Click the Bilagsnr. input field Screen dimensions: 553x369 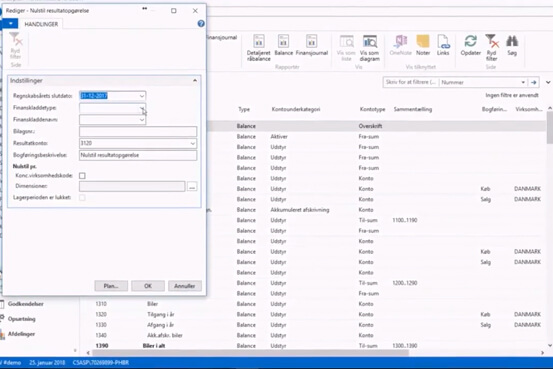pos(138,132)
